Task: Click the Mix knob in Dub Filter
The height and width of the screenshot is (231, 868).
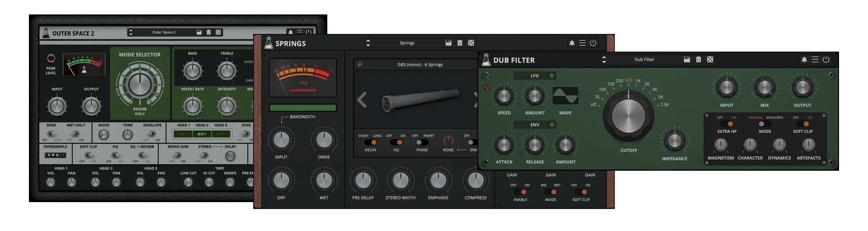Action: click(765, 88)
